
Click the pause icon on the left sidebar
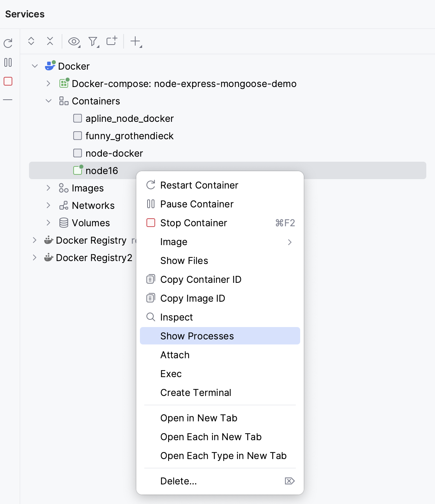point(8,62)
